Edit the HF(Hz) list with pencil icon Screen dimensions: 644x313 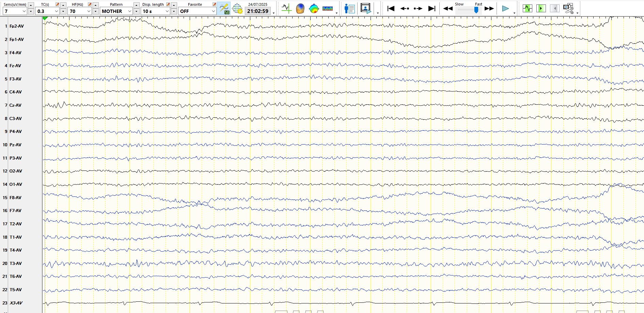90,4
